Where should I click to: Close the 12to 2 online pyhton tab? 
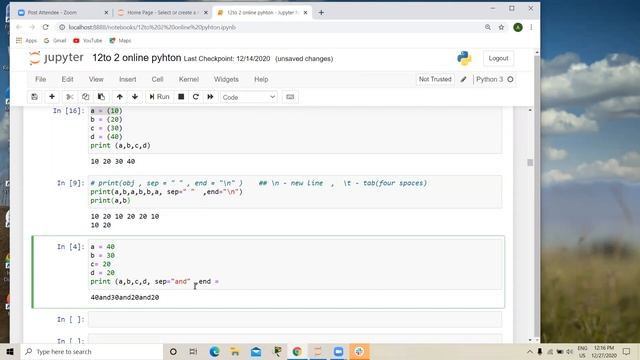305,13
